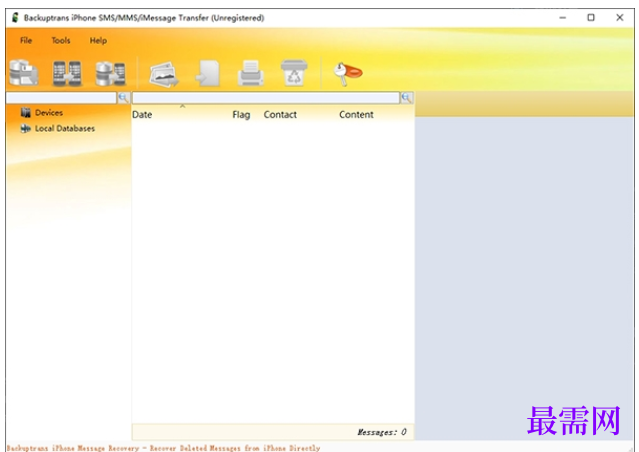
Task: Click the Devices tree icon
Action: (26, 112)
